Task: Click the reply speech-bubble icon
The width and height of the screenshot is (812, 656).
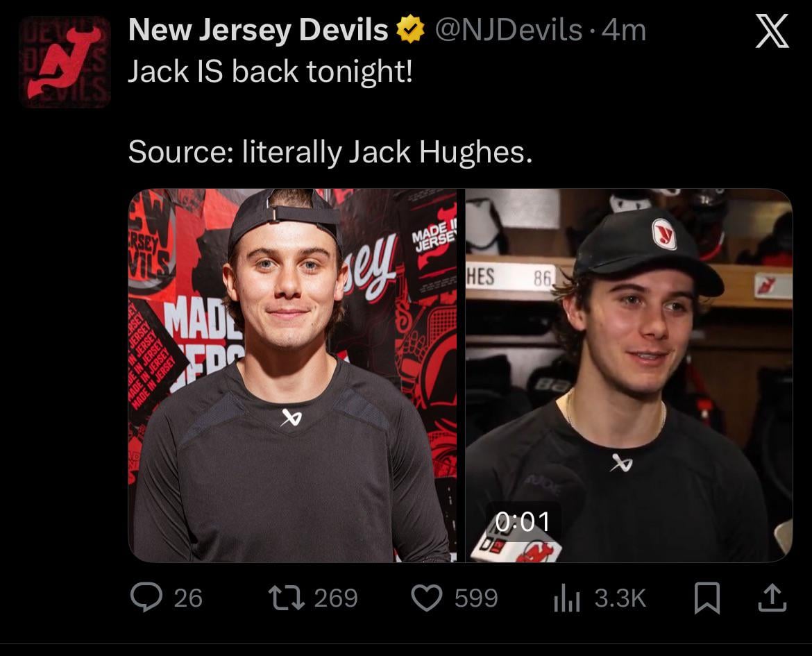Action: pyautogui.click(x=148, y=596)
